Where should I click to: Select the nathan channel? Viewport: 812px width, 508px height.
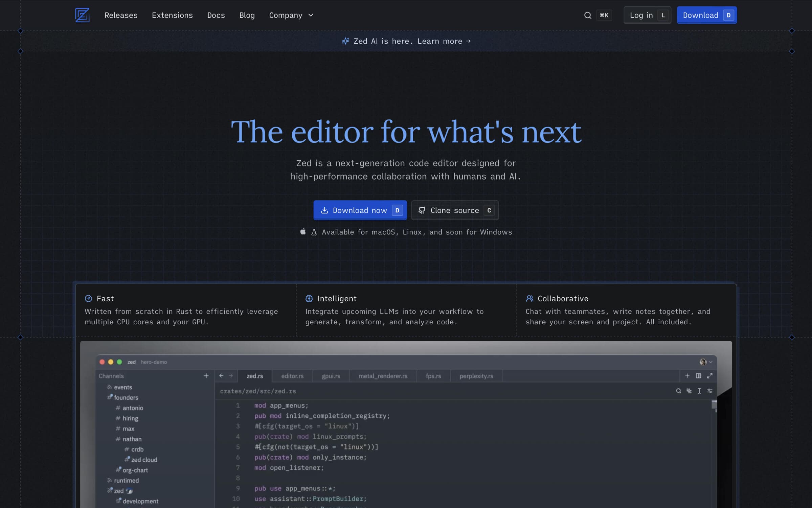132,439
